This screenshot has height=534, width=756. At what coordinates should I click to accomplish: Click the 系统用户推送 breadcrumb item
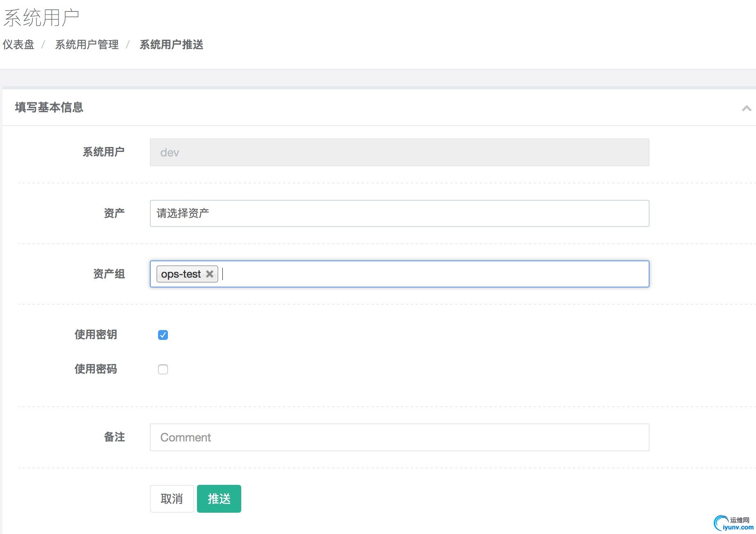pyautogui.click(x=171, y=45)
